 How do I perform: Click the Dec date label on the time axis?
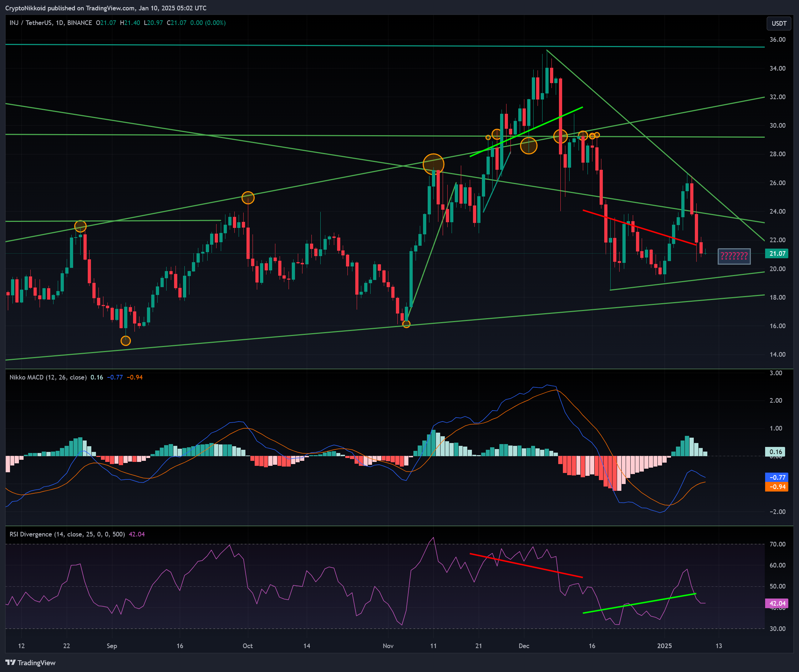pos(524,646)
